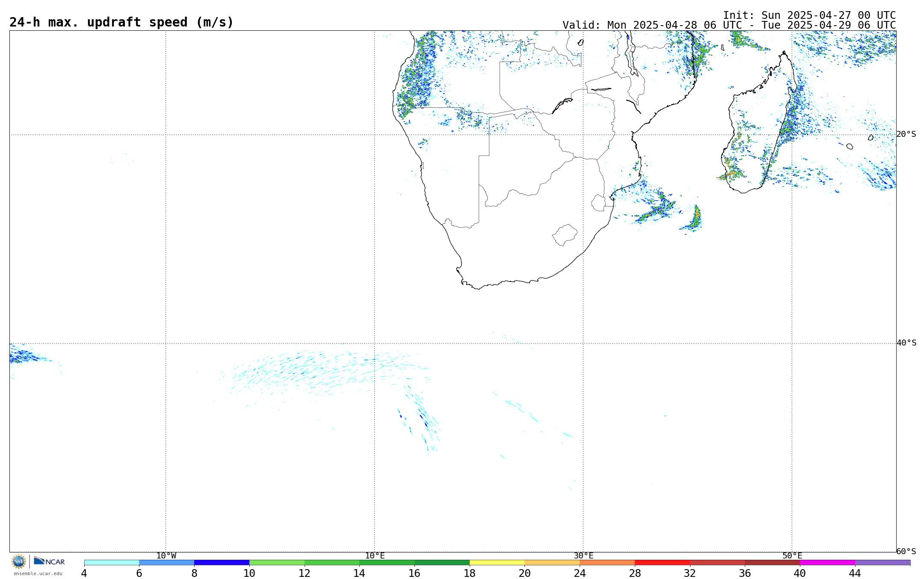This screenshot has height=579, width=924.
Task: Click the 30°E longitude label
Action: pyautogui.click(x=583, y=556)
